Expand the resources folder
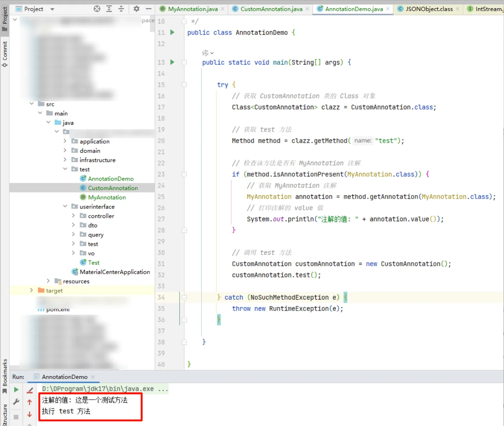The image size is (504, 426). click(48, 281)
